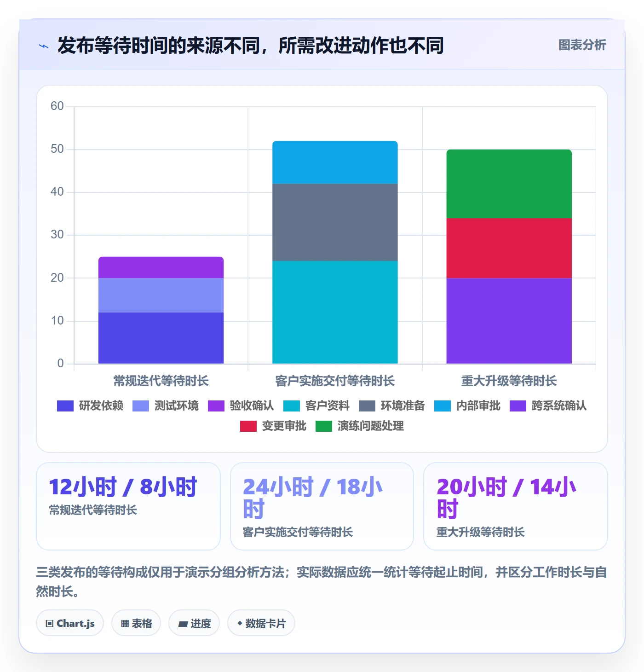This screenshot has width=644, height=672.
Task: Open the 20小时 / 14小时 data card
Action: 516,506
